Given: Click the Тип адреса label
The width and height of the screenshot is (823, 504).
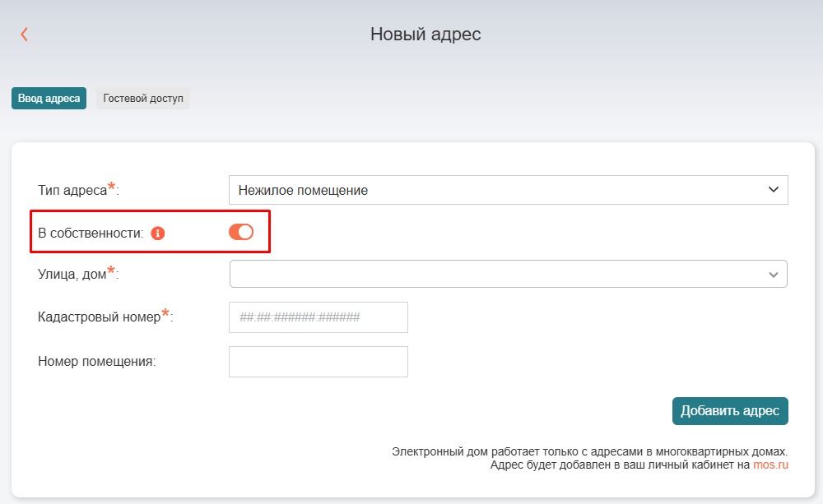Looking at the screenshot, I should pos(73,190).
